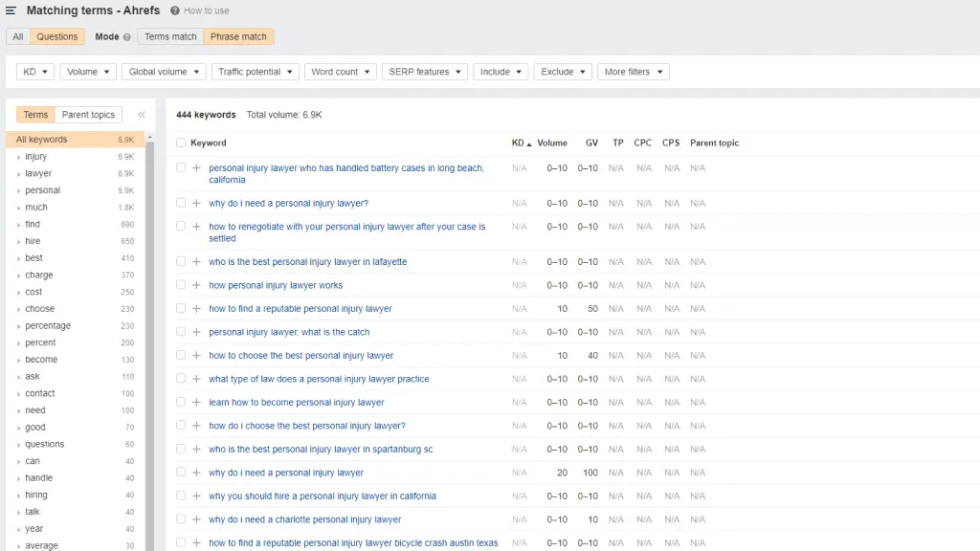Check box for 'how to choose the best personal injury lawyer'
This screenshot has height=551, width=980.
tap(181, 355)
